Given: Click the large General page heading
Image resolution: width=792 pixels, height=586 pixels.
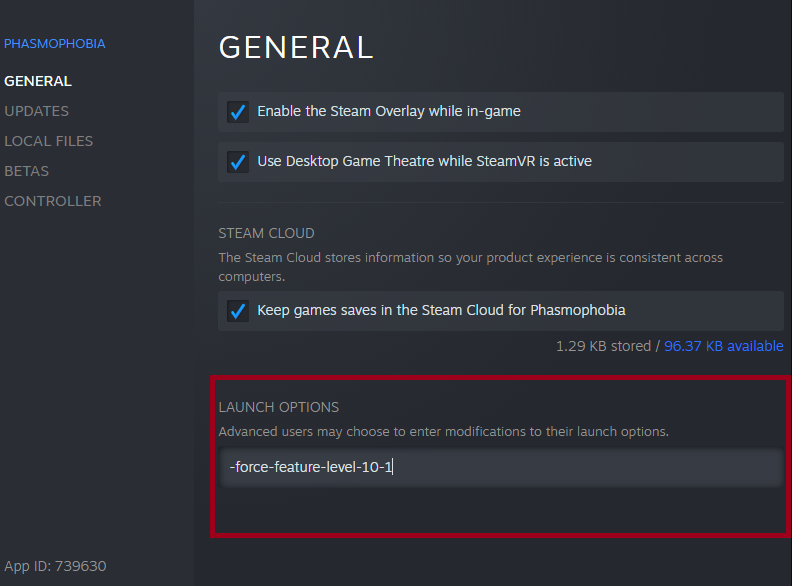Looking at the screenshot, I should (x=296, y=47).
